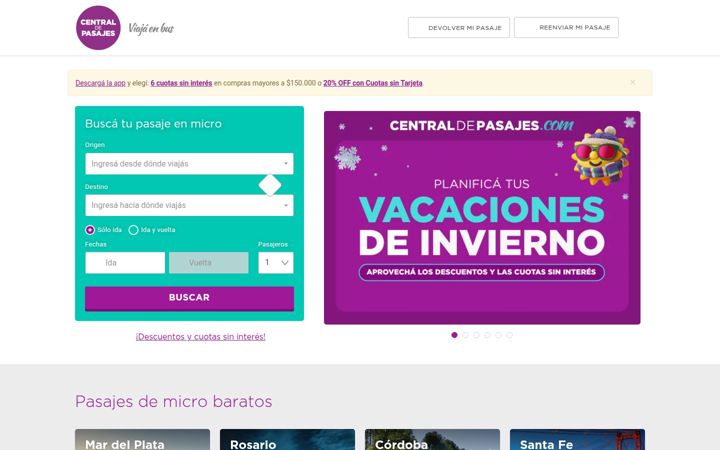Image resolution: width=720 pixels, height=450 pixels.
Task: Select the last carousel dot indicator
Action: [509, 335]
